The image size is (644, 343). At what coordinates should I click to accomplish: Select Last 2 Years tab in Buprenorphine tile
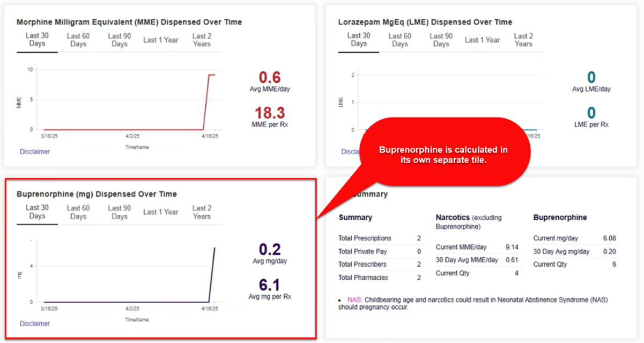[202, 212]
